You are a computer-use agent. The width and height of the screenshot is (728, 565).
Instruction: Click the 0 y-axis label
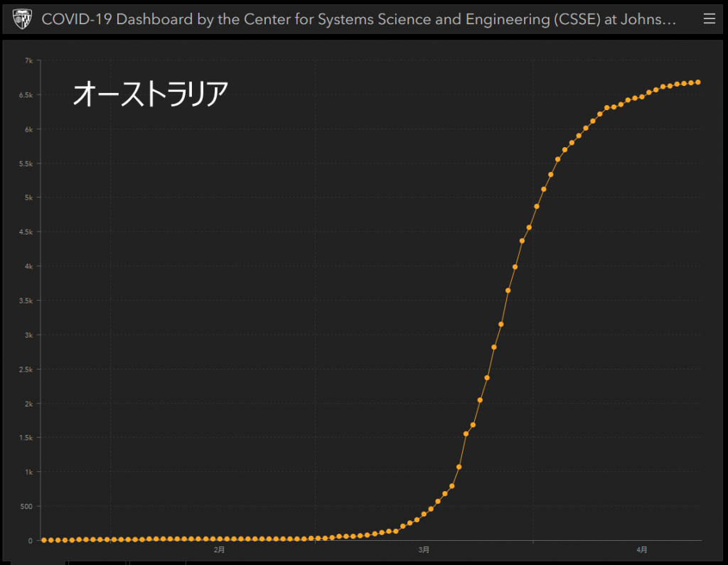coord(31,541)
